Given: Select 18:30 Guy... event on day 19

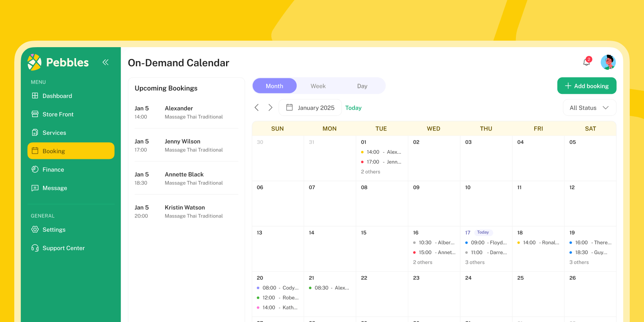Looking at the screenshot, I should (x=588, y=252).
